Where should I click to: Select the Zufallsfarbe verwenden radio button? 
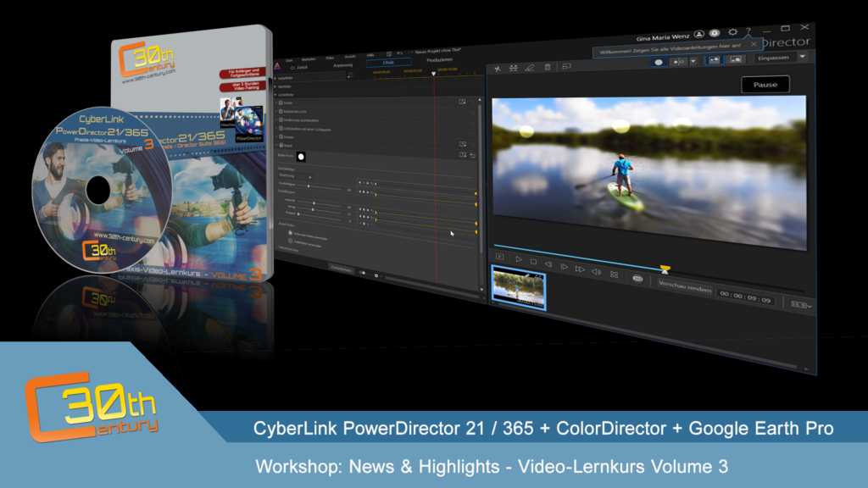pyautogui.click(x=291, y=241)
